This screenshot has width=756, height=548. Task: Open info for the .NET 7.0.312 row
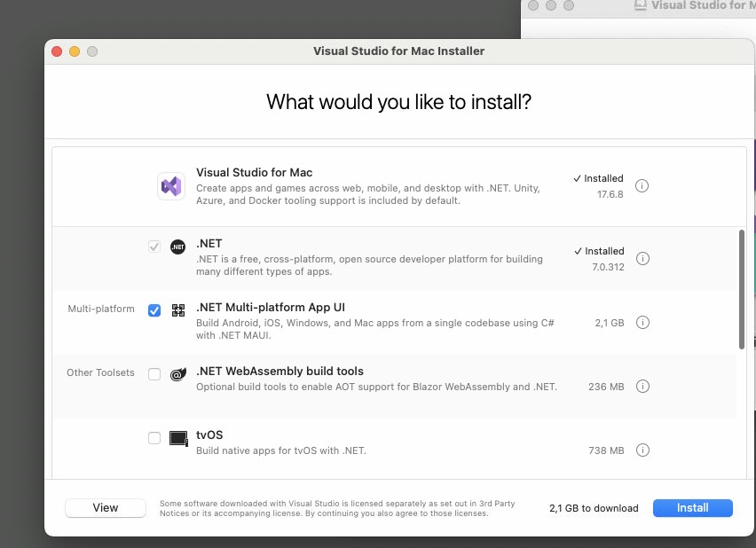642,258
